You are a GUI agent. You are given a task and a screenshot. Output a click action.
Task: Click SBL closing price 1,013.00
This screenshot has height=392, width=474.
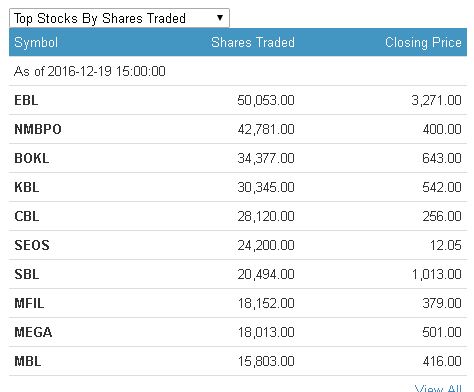[436, 274]
